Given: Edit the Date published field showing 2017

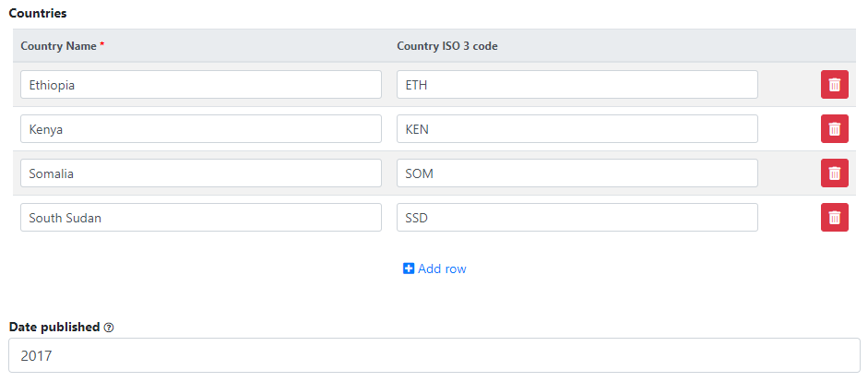Looking at the screenshot, I should pyautogui.click(x=434, y=355).
